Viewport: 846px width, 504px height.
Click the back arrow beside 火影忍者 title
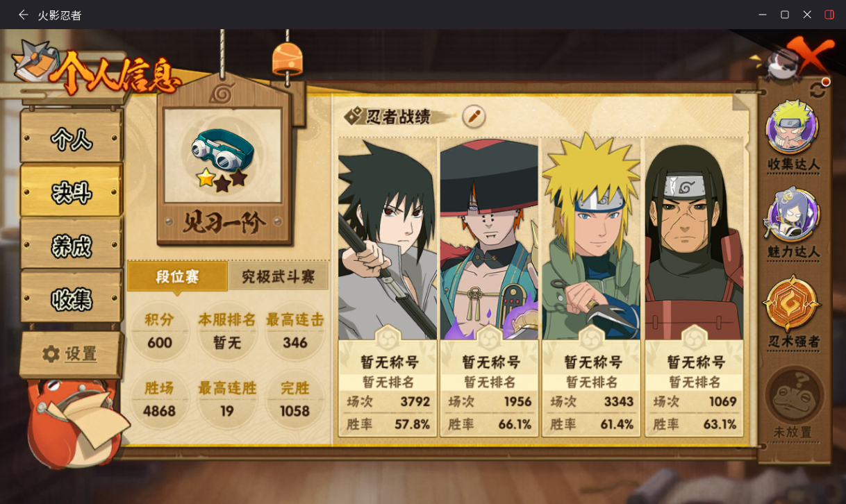point(24,15)
